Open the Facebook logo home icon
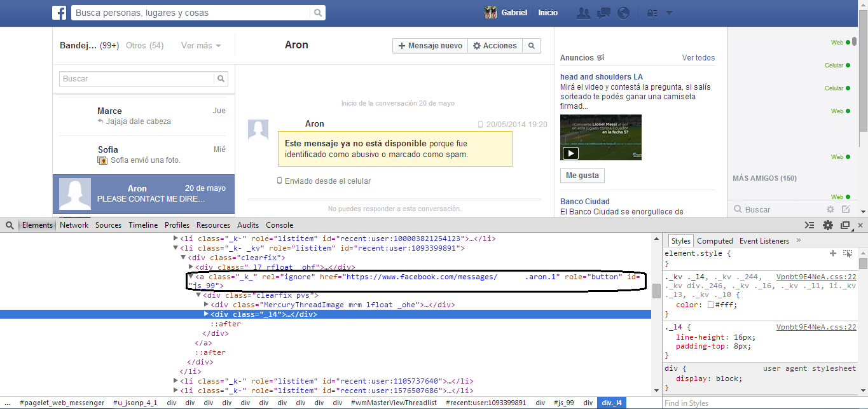868x409 pixels. (59, 13)
